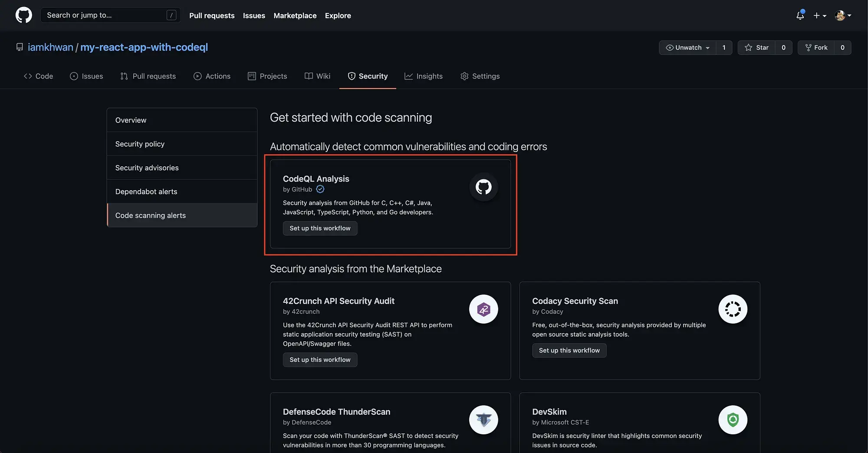Open Pull requests in top navigation
Screen dimensions: 868x453
point(212,16)
